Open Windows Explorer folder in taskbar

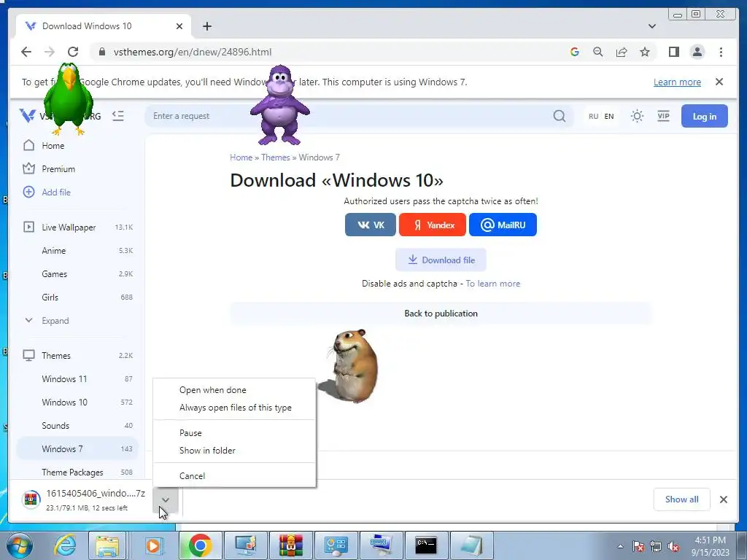[107, 545]
